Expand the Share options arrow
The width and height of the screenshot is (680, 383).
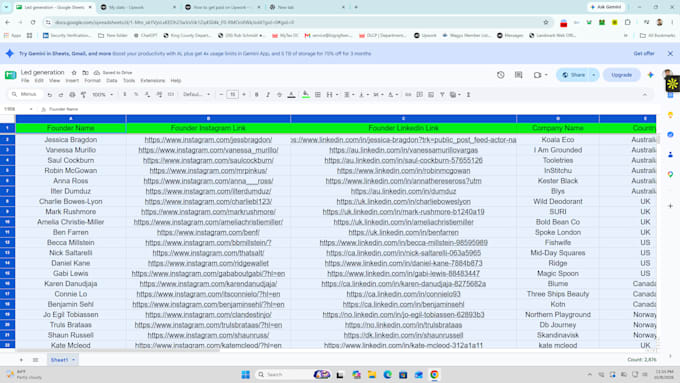[593, 75]
